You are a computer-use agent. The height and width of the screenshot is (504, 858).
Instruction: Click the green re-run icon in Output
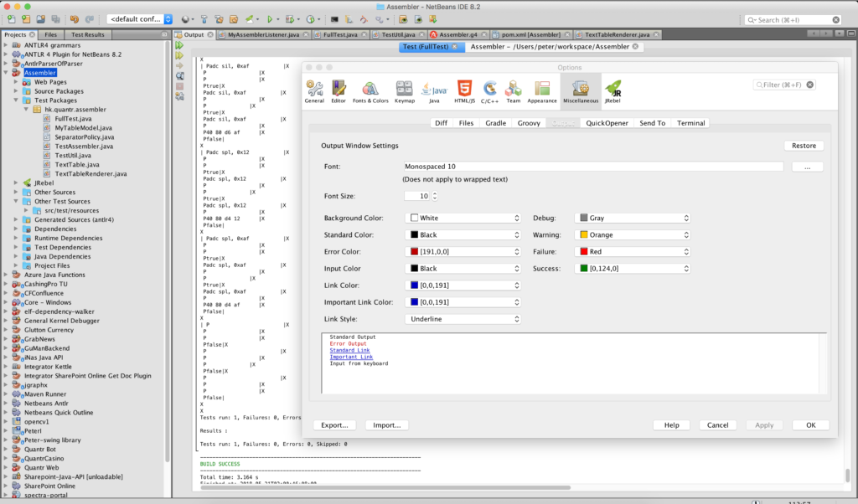coord(179,45)
